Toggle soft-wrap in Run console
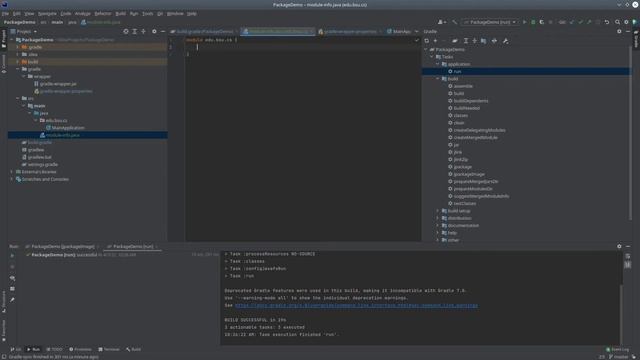 (x=628, y=256)
